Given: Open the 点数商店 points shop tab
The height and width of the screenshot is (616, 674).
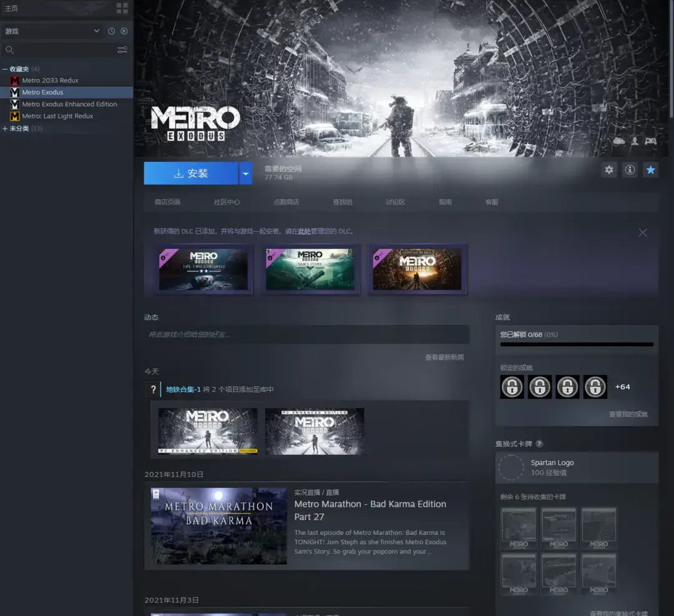Looking at the screenshot, I should pyautogui.click(x=286, y=202).
